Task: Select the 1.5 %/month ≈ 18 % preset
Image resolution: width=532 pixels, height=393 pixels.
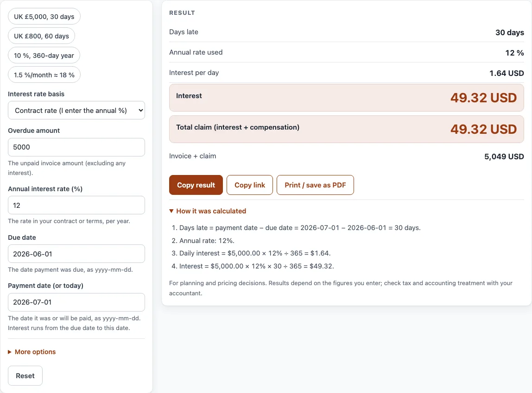Action: [44, 75]
